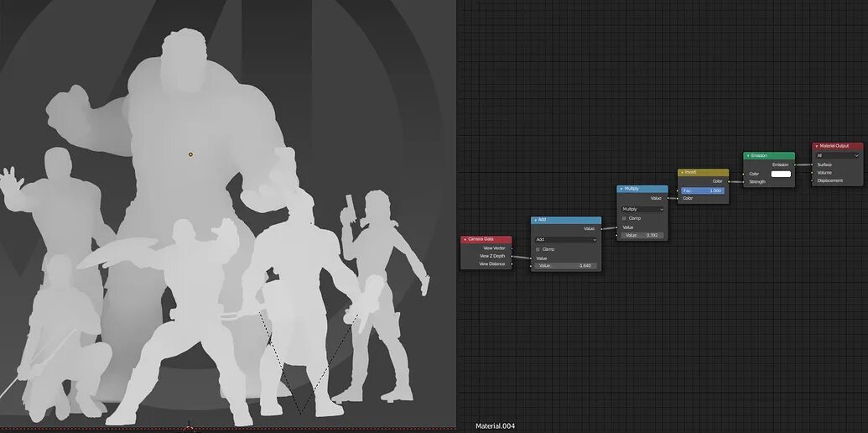Enable Clamp checkbox in Add node
This screenshot has width=868, height=433.
(x=538, y=249)
